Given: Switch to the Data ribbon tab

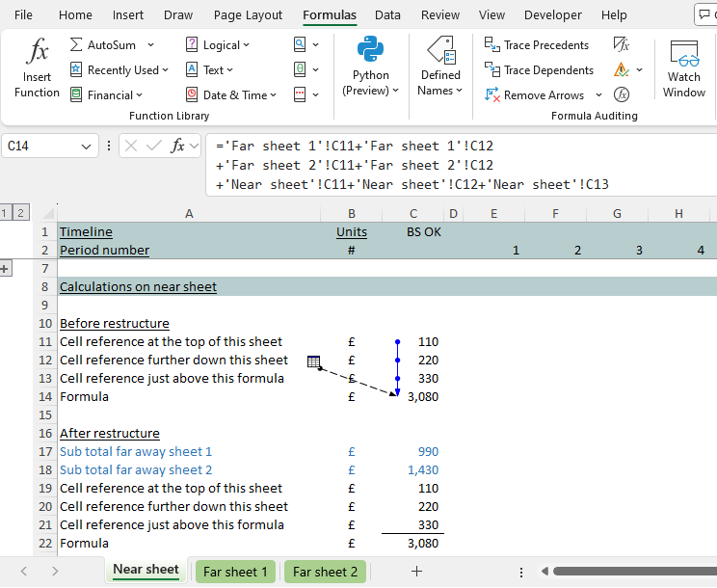Looking at the screenshot, I should (387, 15).
